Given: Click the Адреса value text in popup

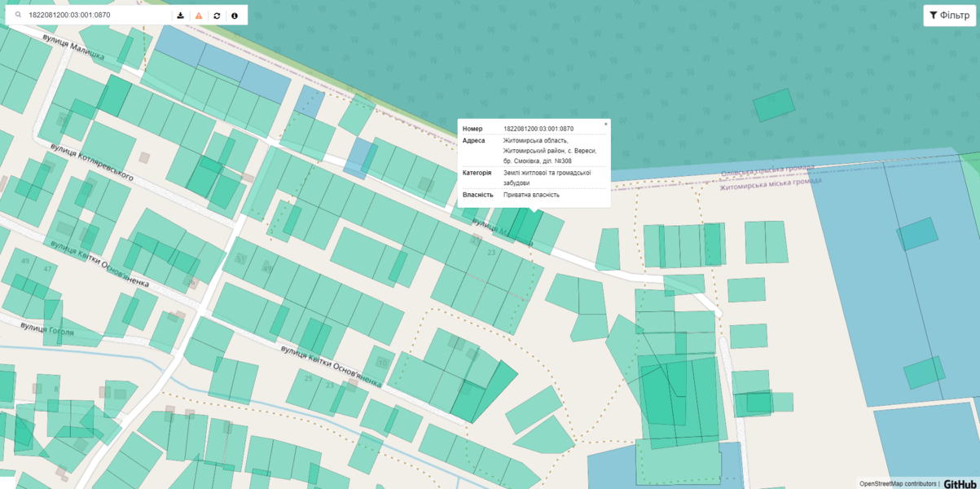Looking at the screenshot, I should [x=549, y=151].
